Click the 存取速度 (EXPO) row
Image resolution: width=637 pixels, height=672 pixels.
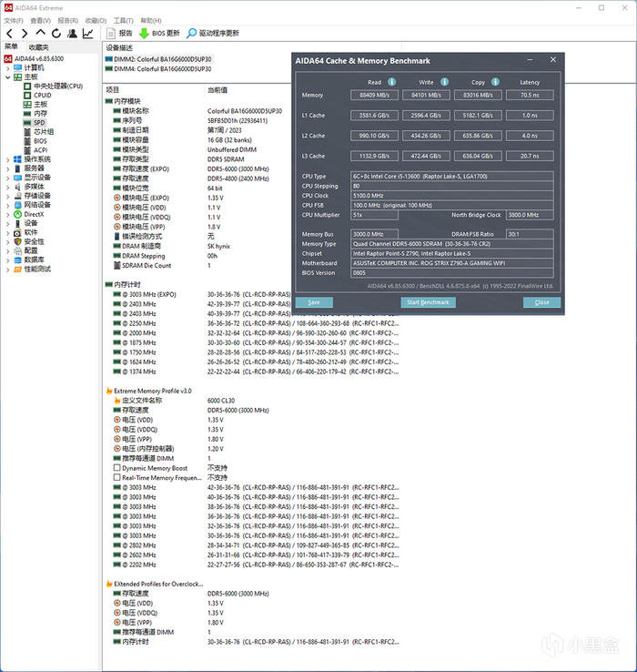point(191,168)
